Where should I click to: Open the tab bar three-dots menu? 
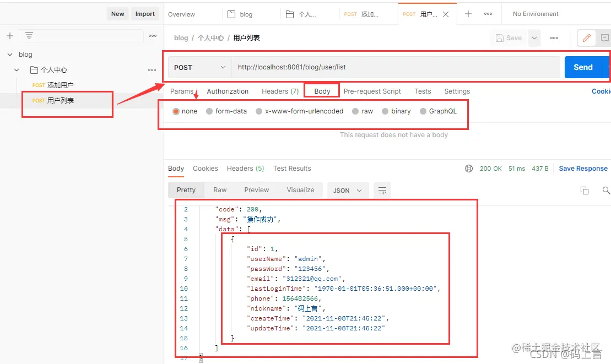coord(488,14)
